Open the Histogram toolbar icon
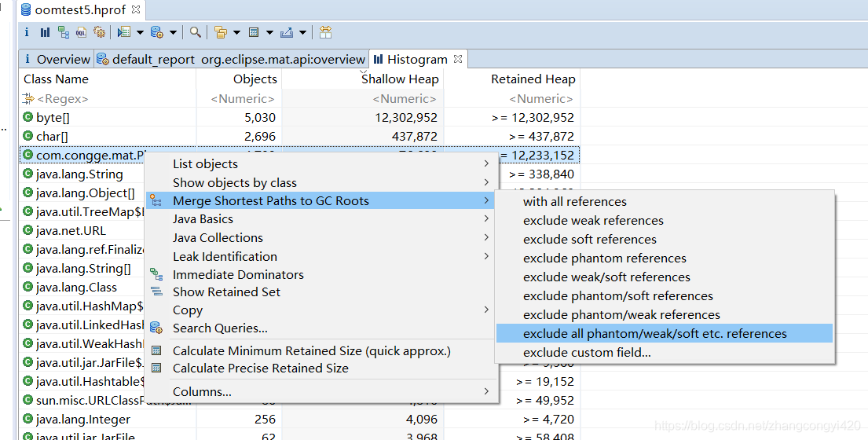The height and width of the screenshot is (440, 868). [x=45, y=32]
